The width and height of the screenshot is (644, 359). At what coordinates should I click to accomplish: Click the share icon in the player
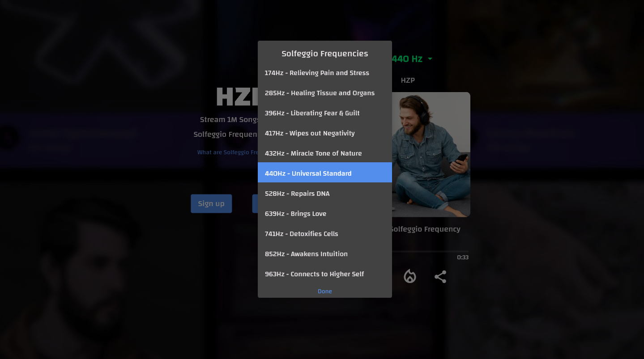440,277
